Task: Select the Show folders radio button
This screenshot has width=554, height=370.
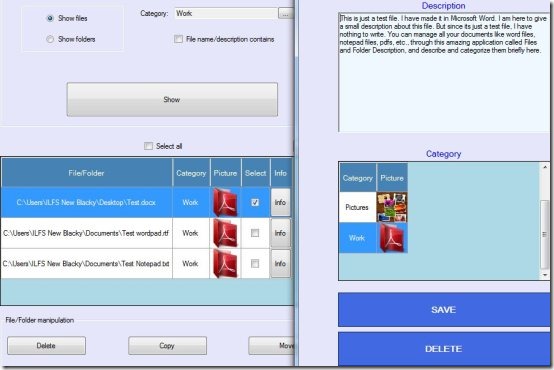Action: pyautogui.click(x=50, y=39)
